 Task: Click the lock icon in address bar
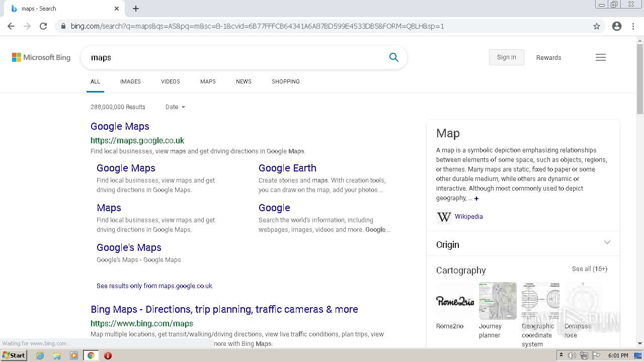63,26
